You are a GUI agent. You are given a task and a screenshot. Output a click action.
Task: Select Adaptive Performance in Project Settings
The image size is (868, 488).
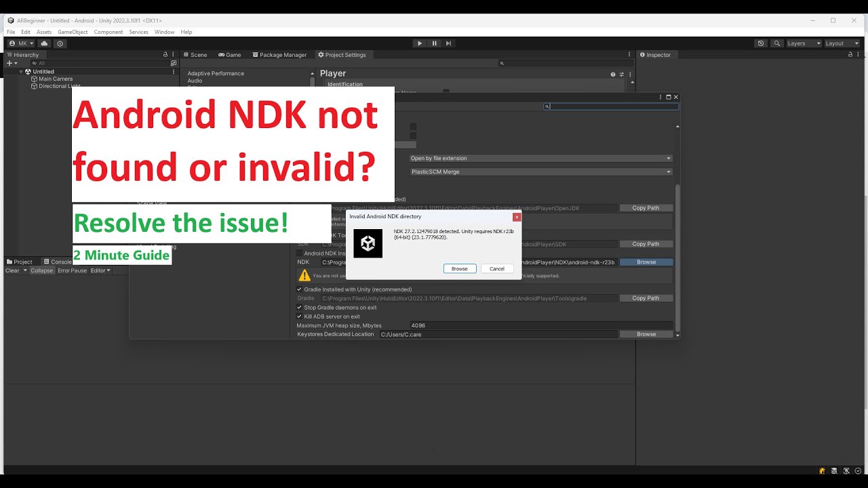pyautogui.click(x=216, y=73)
